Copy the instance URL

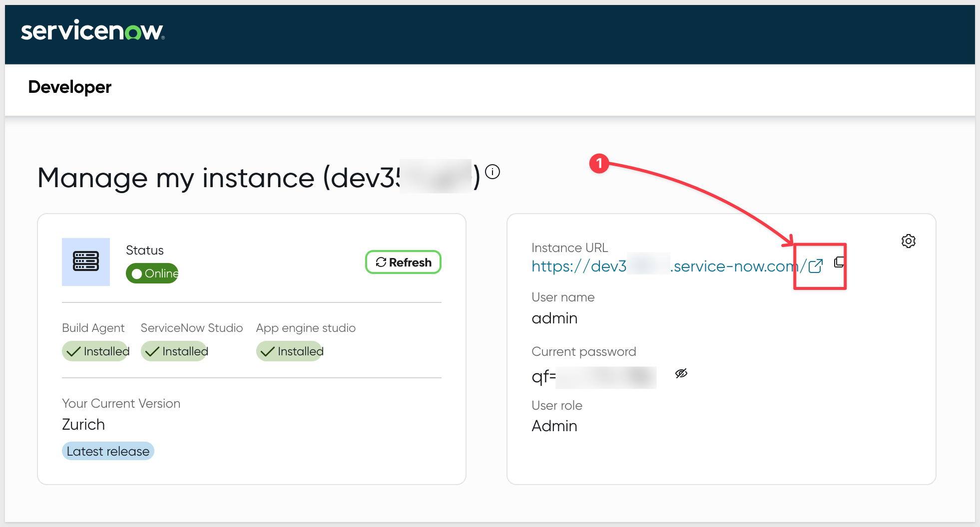coord(839,263)
